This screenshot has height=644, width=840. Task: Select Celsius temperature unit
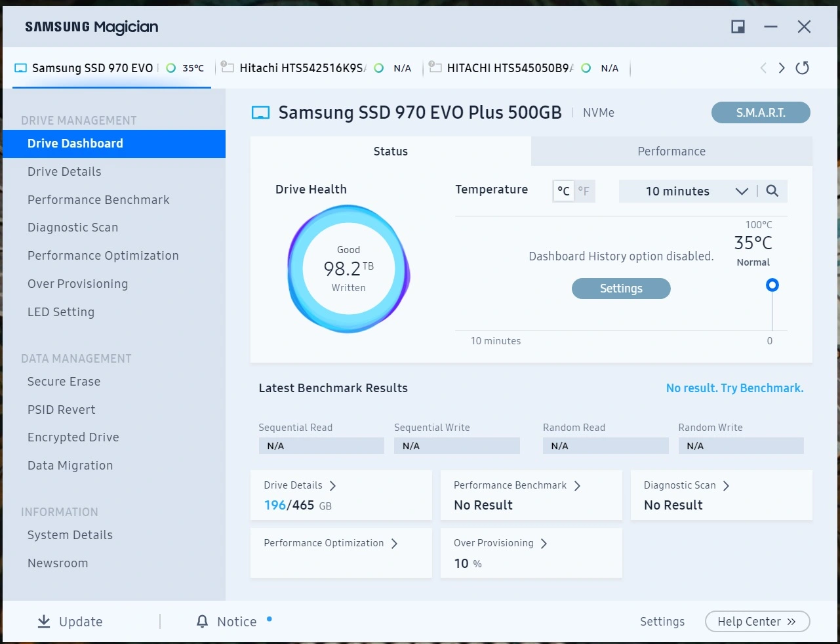[563, 191]
